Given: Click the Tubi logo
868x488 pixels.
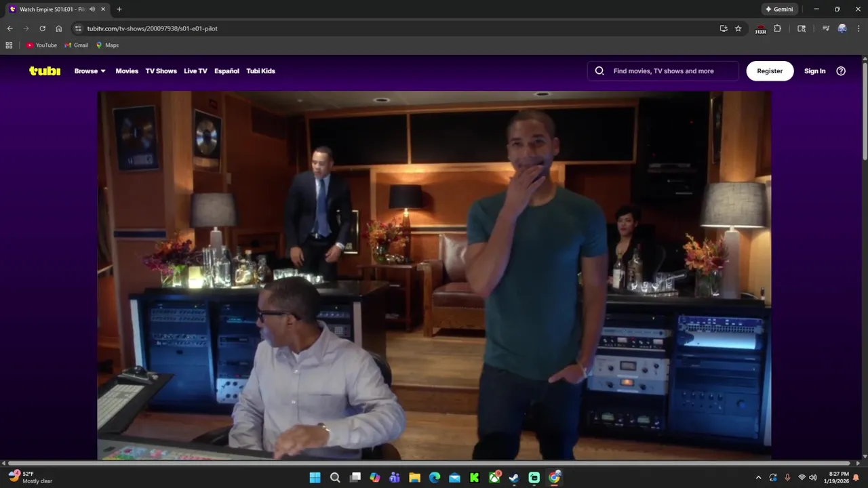Looking at the screenshot, I should [x=45, y=70].
